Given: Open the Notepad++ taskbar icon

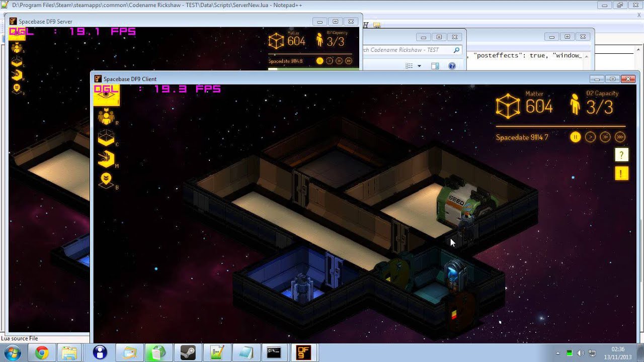Looking at the screenshot, I should pos(217,352).
